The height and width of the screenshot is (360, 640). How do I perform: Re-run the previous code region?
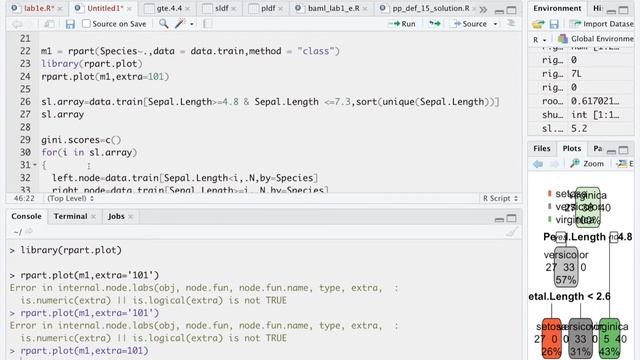(x=434, y=24)
